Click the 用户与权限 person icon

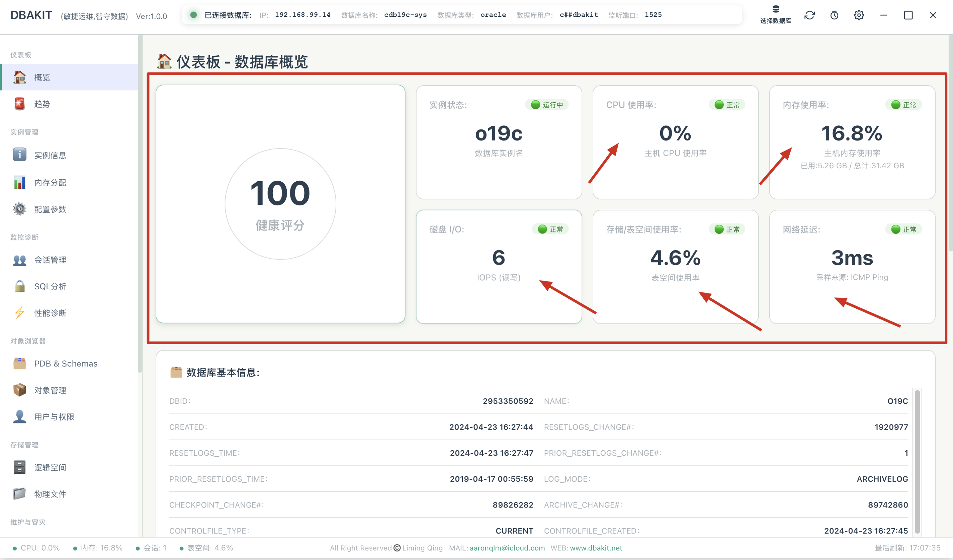pyautogui.click(x=20, y=416)
